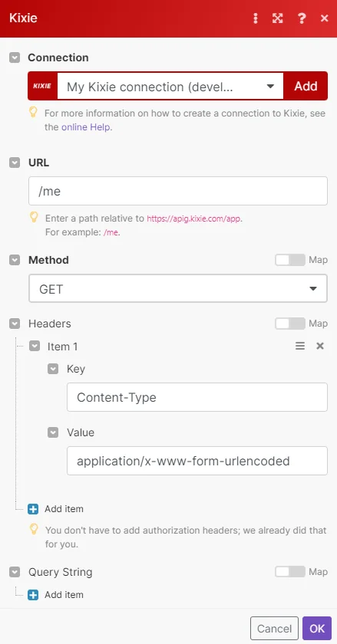The image size is (337, 644).
Task: Open help via the question mark icon
Action: [302, 18]
